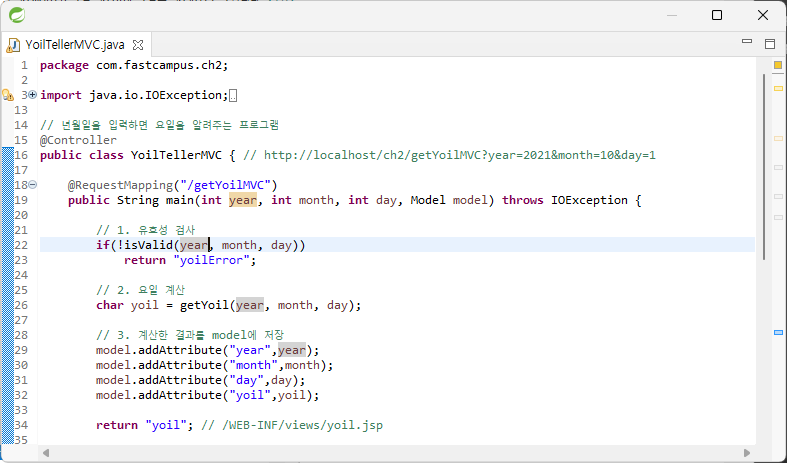Click the "year" string on line 29
Viewport: 787px width, 463px height.
(x=250, y=350)
